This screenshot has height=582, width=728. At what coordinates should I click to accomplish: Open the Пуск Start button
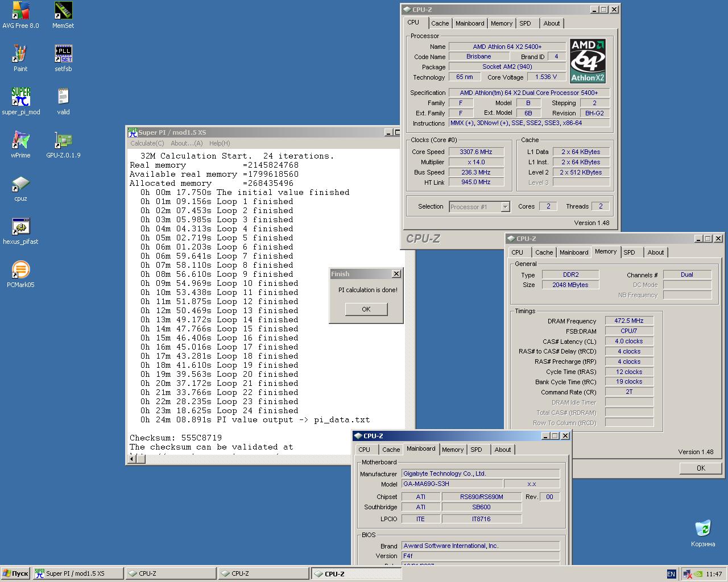click(x=15, y=573)
